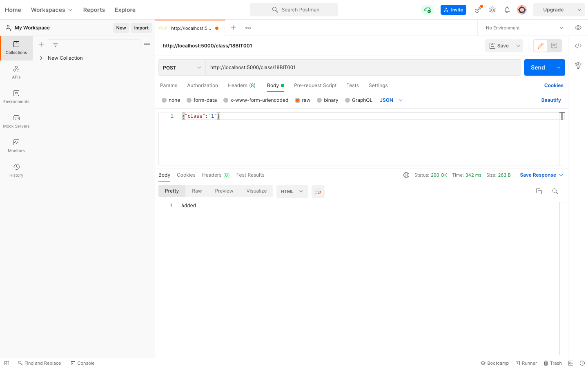Open the Mock Servers panel
The height and width of the screenshot is (368, 588).
(16, 121)
